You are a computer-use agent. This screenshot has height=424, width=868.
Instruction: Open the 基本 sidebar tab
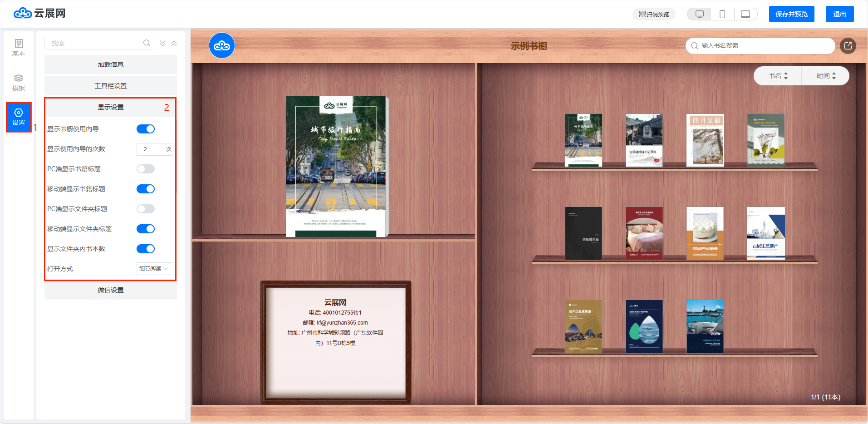19,48
